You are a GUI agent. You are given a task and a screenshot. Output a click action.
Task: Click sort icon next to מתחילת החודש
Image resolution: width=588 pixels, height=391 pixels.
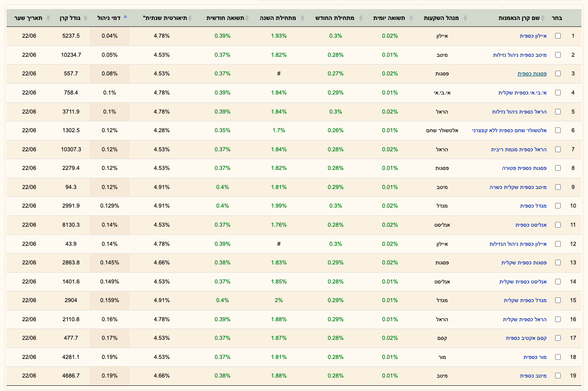pyautogui.click(x=360, y=18)
